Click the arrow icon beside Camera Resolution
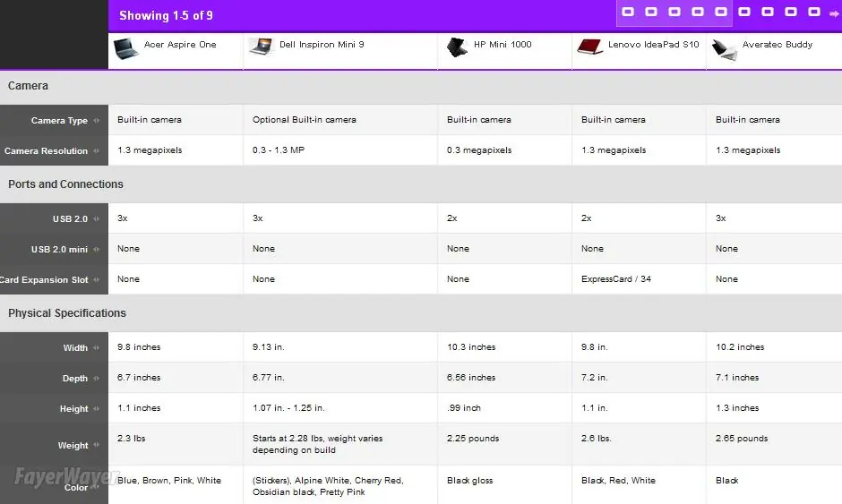 [x=96, y=151]
